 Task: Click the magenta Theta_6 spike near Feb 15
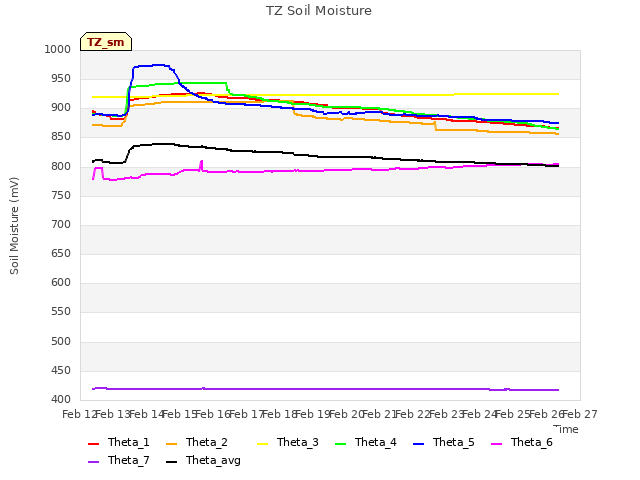[x=201, y=164]
